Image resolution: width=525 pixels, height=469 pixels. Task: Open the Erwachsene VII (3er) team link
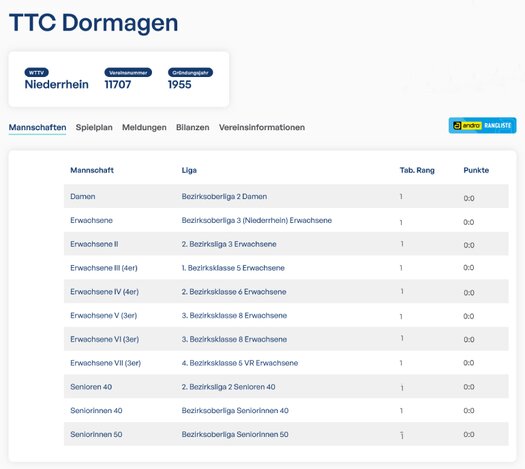tap(105, 363)
